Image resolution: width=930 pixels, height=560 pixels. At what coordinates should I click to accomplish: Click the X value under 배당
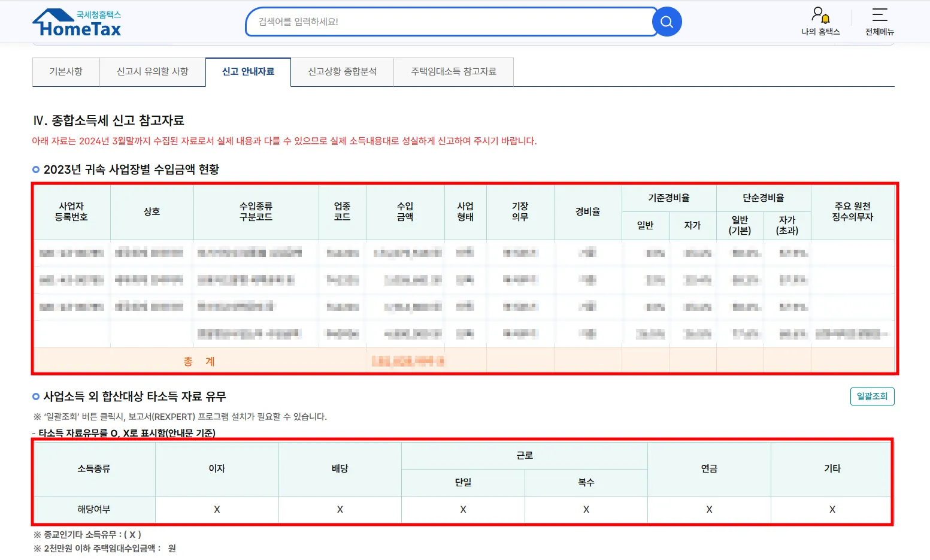click(x=340, y=510)
